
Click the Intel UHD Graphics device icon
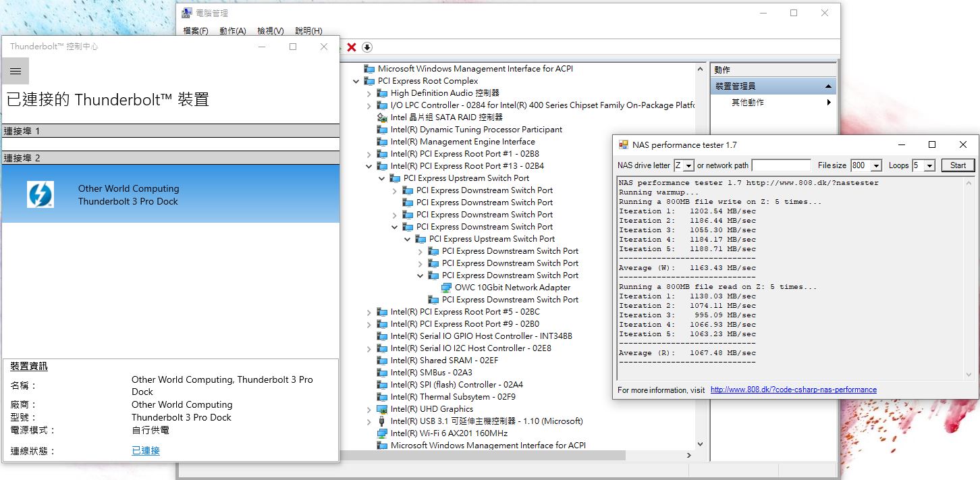point(382,409)
